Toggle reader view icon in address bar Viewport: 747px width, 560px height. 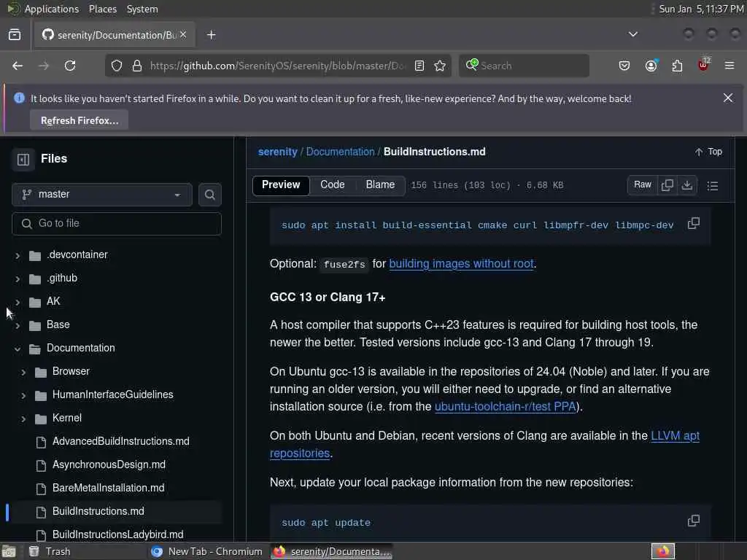[419, 66]
